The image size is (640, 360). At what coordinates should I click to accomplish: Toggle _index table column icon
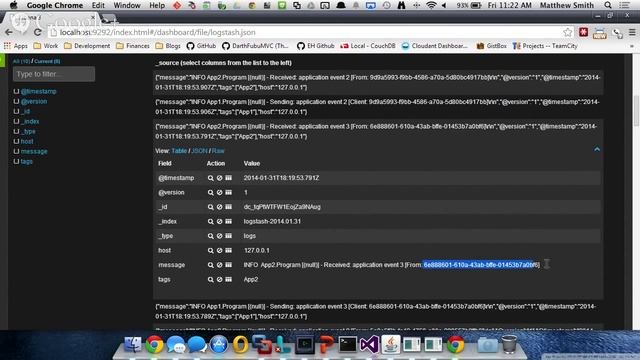pyautogui.click(x=229, y=222)
